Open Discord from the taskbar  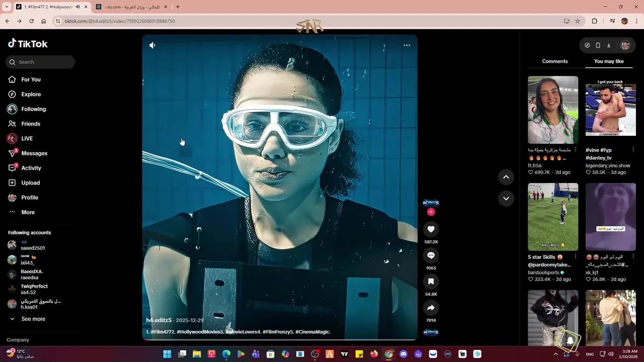click(403, 354)
